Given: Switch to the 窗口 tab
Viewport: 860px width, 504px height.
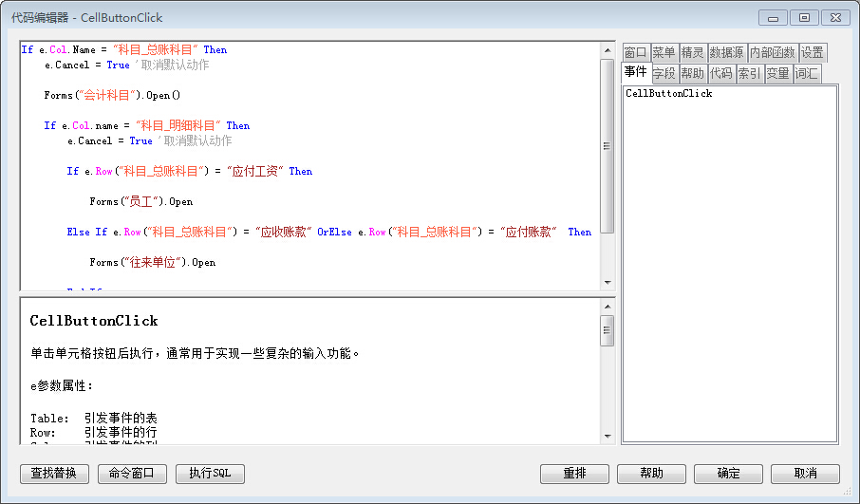Looking at the screenshot, I should tap(636, 52).
